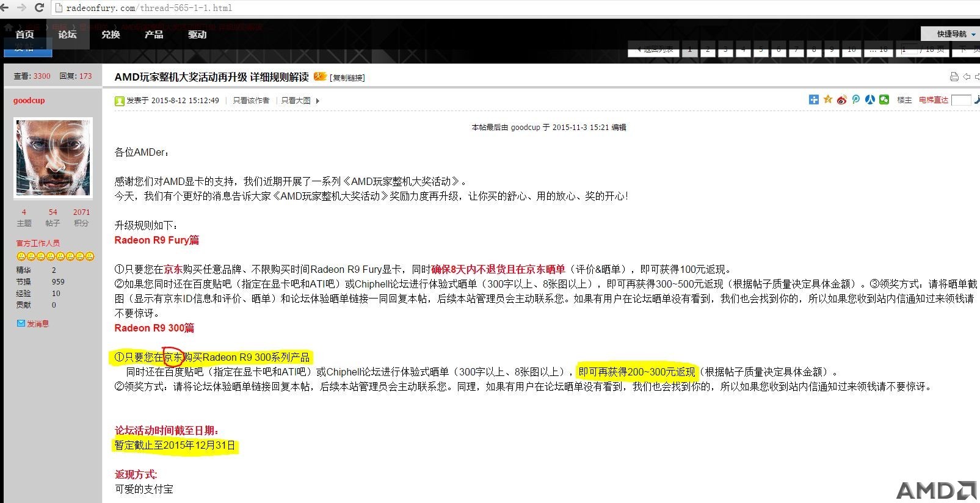Click the 积分 value 2071
This screenshot has width=980, height=503.
click(x=81, y=212)
